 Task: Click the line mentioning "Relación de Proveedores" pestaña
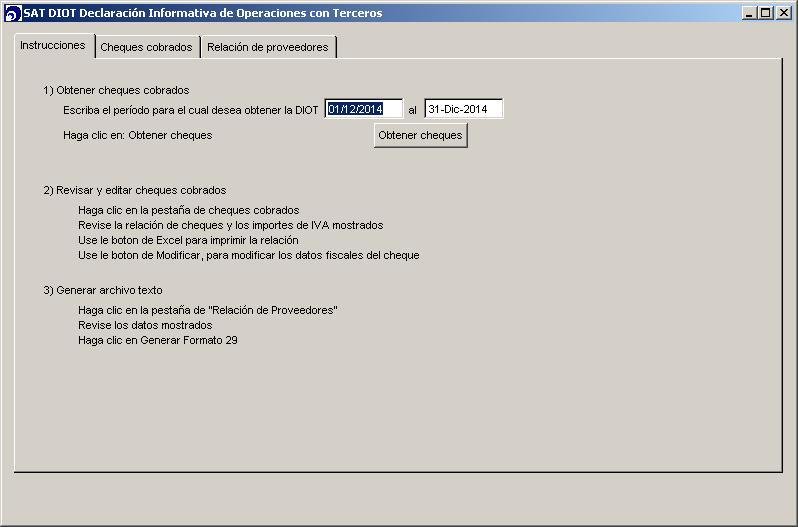click(x=208, y=310)
